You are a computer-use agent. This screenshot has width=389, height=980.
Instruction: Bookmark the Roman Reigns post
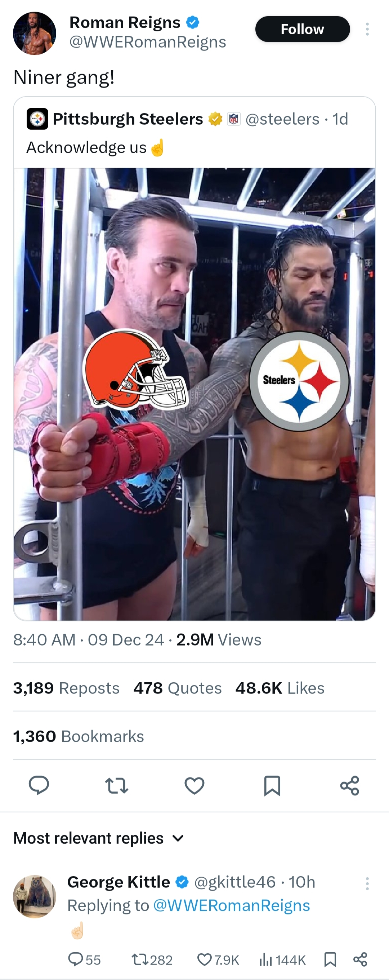pyautogui.click(x=272, y=786)
